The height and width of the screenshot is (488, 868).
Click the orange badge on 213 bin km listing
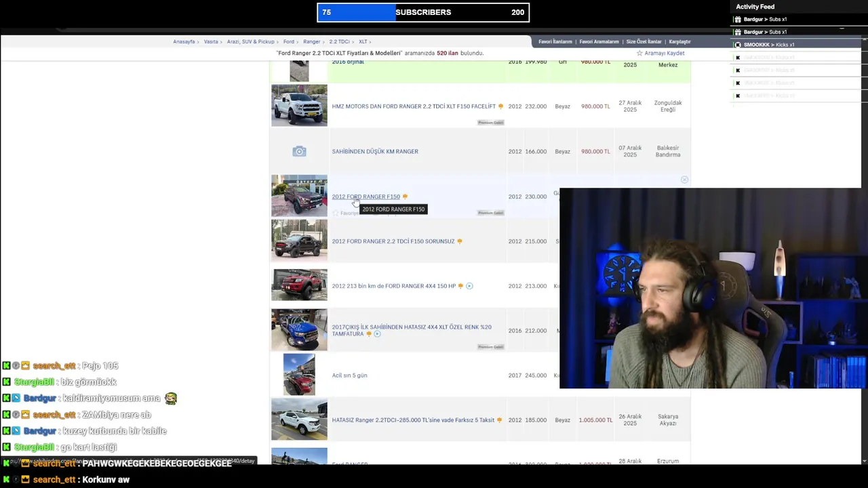pos(460,286)
